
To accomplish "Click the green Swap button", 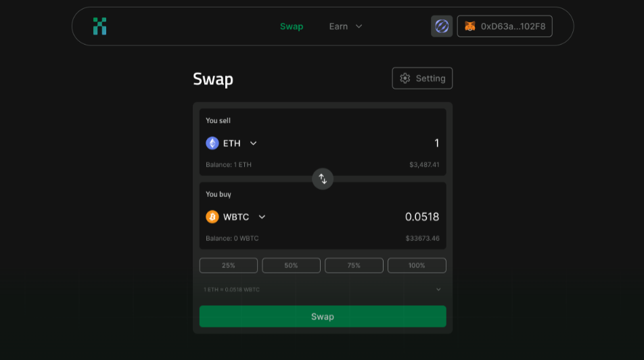I will point(323,317).
